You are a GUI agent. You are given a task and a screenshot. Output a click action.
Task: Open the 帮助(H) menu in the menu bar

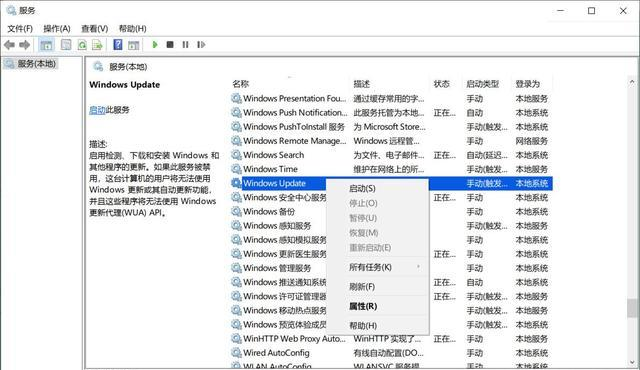point(132,29)
